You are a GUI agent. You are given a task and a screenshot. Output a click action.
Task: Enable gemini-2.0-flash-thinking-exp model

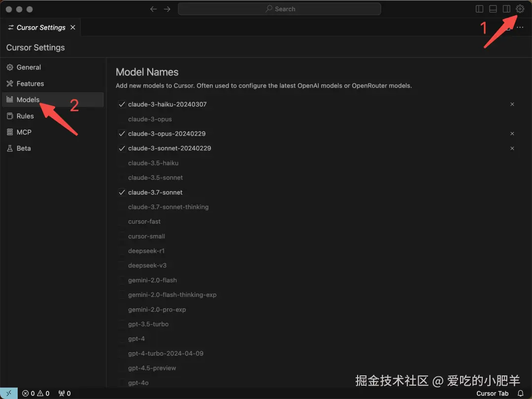122,295
